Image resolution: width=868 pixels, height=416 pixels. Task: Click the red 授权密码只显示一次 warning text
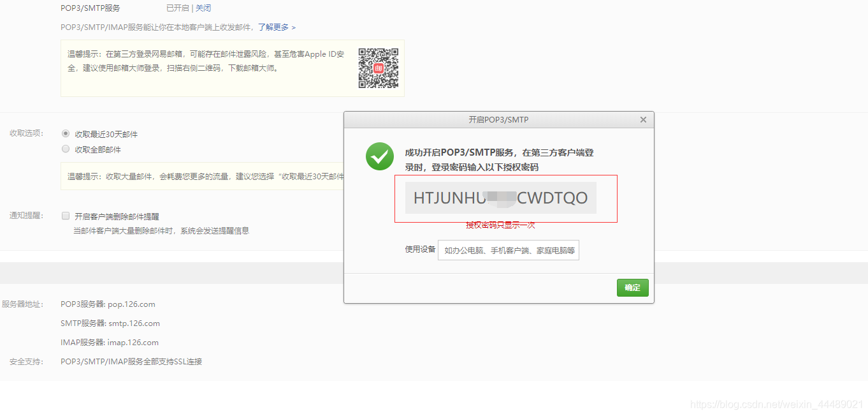[500, 225]
